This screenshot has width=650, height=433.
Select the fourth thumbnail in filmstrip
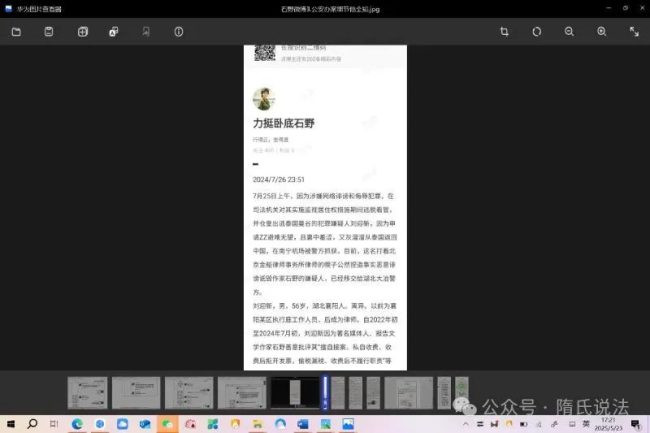coord(241,392)
